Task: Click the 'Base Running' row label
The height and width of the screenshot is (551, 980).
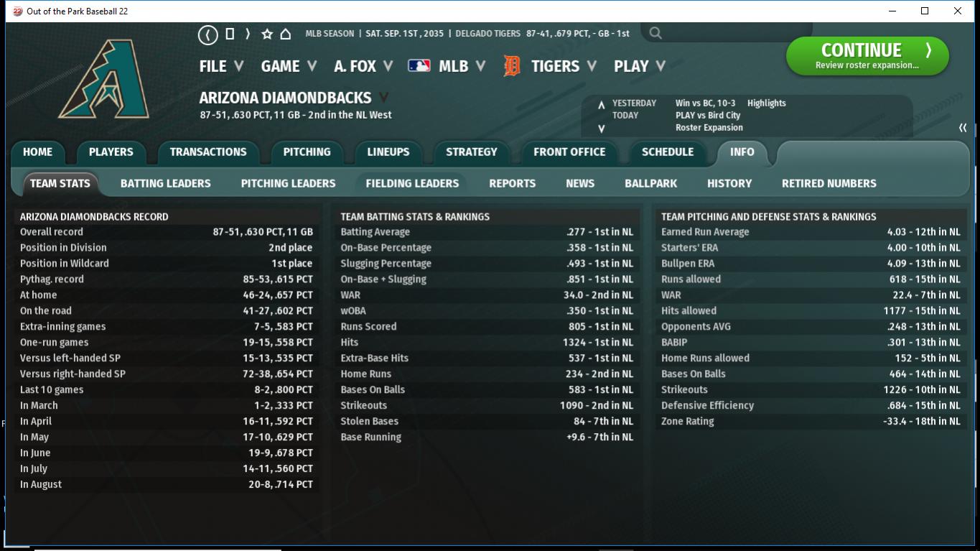Action: [371, 437]
